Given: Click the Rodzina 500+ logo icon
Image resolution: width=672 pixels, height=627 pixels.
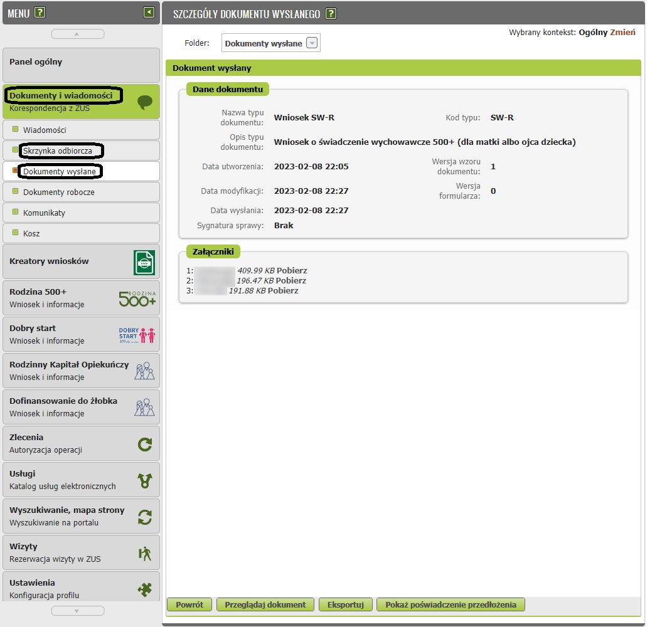Looking at the screenshot, I should [x=137, y=298].
